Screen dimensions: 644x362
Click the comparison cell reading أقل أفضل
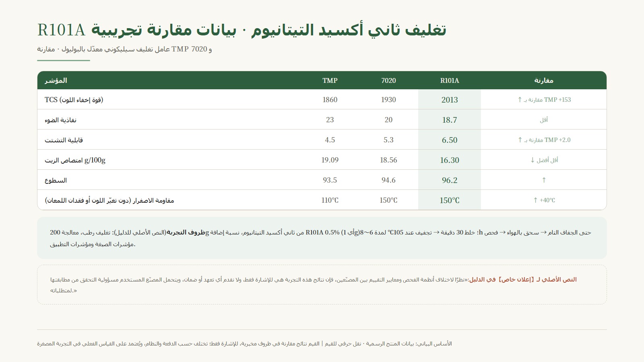point(544,160)
